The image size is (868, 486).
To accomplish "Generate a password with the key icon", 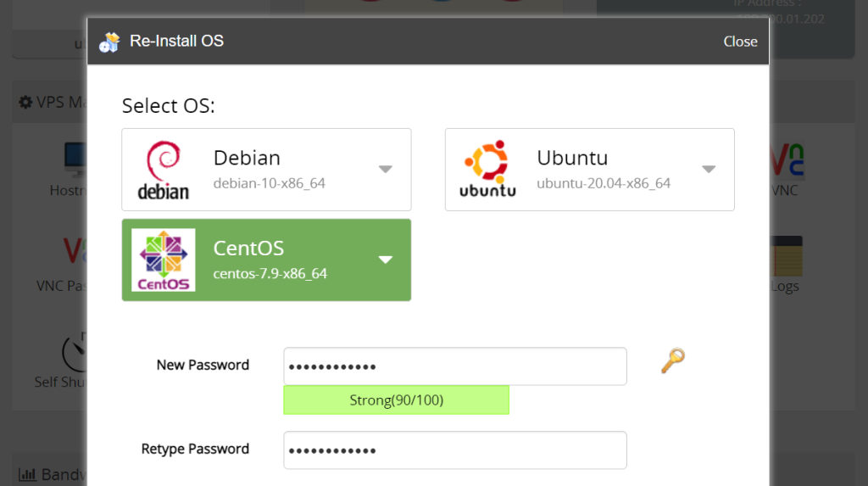I will coord(672,360).
